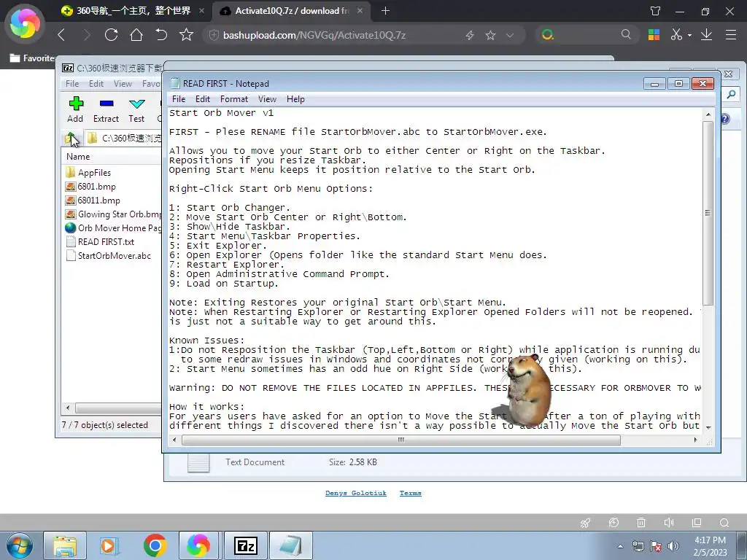Viewport: 747px width, 560px height.
Task: Open the File menu in Notepad
Action: (179, 99)
